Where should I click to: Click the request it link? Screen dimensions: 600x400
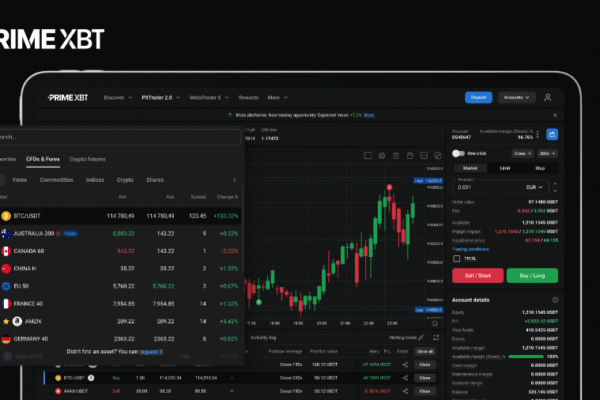click(x=151, y=352)
